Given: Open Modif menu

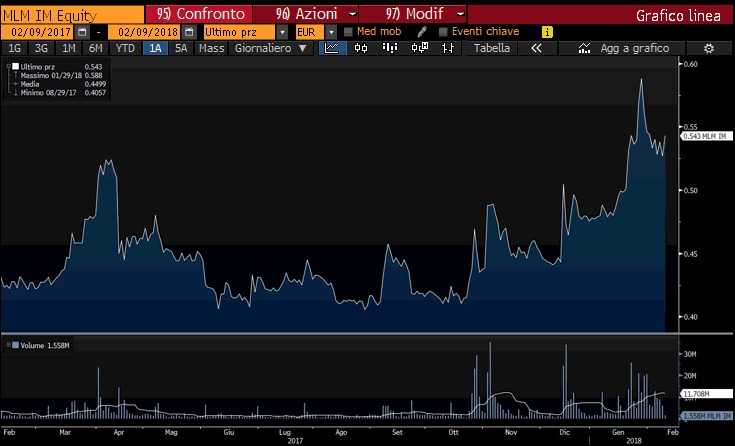Looking at the screenshot, I should 414,14.
